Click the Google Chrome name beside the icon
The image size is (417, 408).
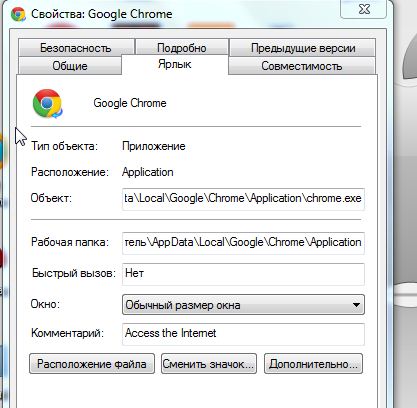(x=130, y=103)
